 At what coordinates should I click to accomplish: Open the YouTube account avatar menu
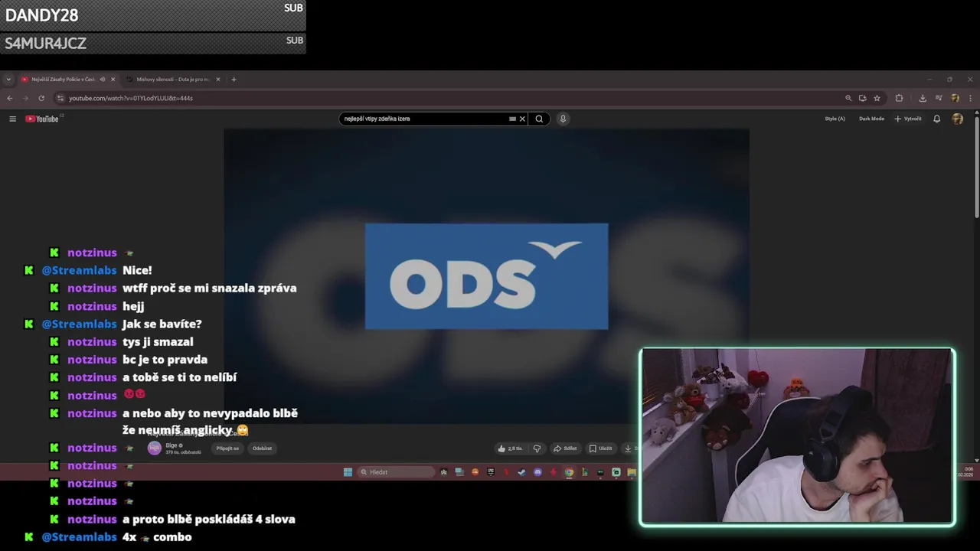(x=957, y=119)
